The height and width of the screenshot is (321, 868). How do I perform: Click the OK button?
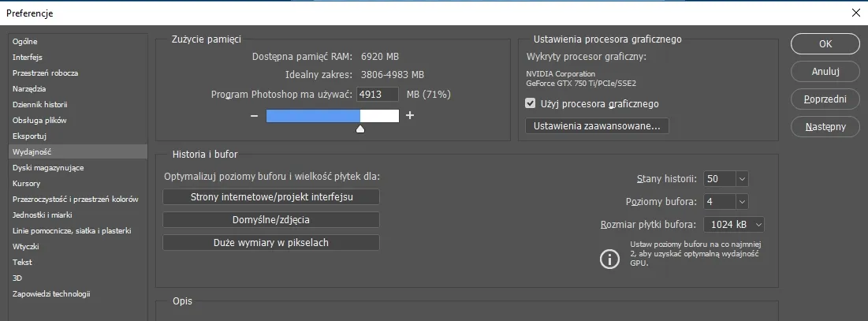pyautogui.click(x=825, y=43)
